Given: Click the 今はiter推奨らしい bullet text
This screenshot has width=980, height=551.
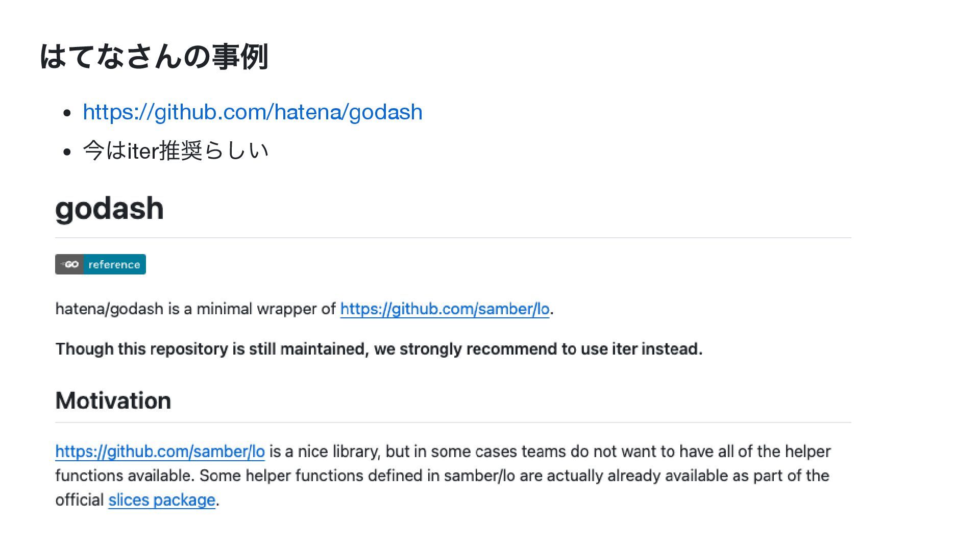Looking at the screenshot, I should pyautogui.click(x=176, y=151).
